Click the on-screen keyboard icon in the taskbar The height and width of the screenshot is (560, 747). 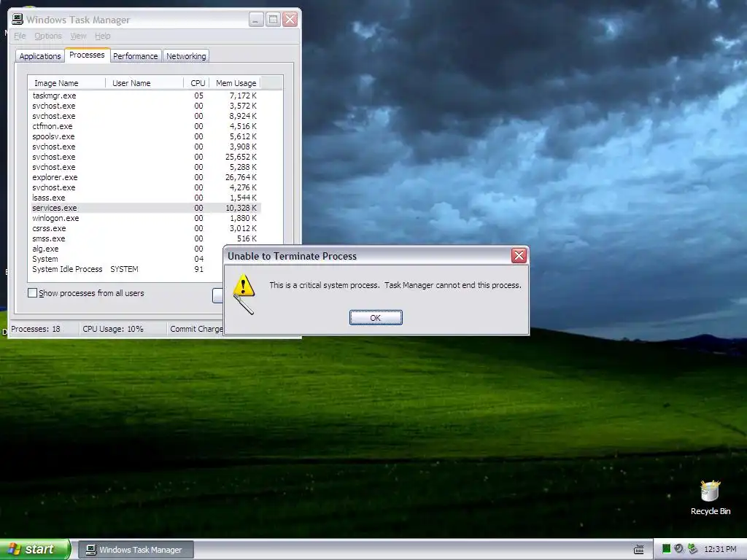coord(639,550)
